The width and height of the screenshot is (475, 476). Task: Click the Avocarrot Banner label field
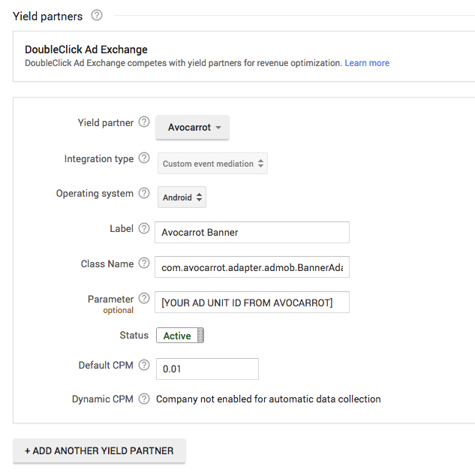pyautogui.click(x=251, y=233)
